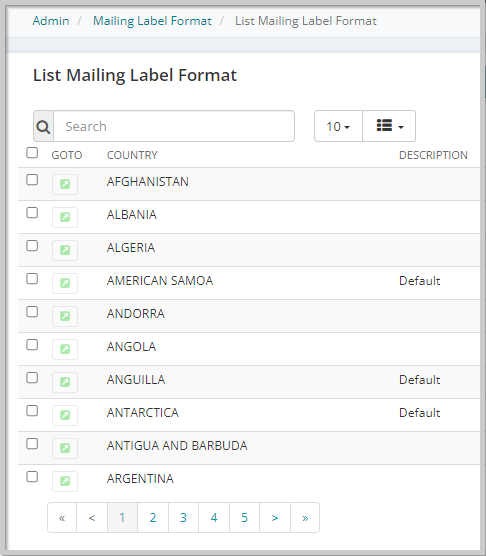Screen dimensions: 486x556
Task: Select the ANGUILLA country cell
Action: pyautogui.click(x=136, y=379)
